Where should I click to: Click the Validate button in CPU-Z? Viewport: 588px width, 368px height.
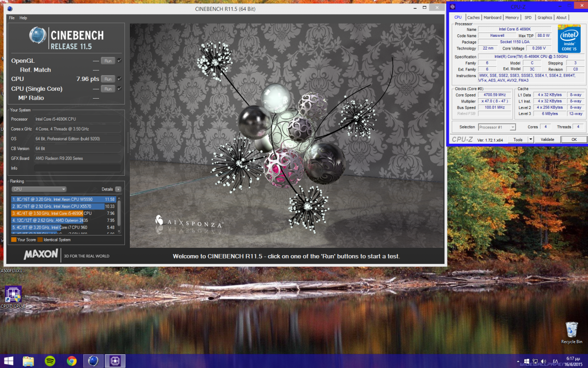[x=547, y=139]
